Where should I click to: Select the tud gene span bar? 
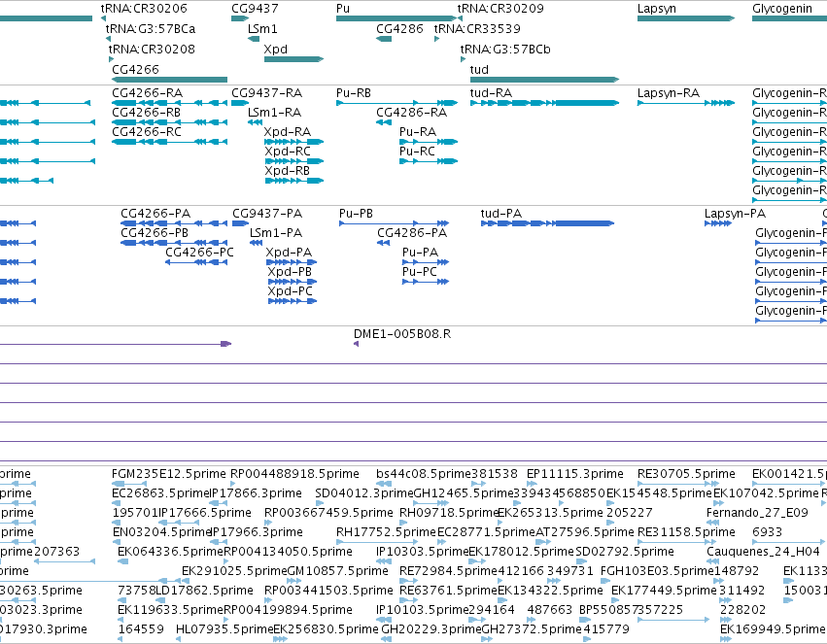click(x=544, y=80)
